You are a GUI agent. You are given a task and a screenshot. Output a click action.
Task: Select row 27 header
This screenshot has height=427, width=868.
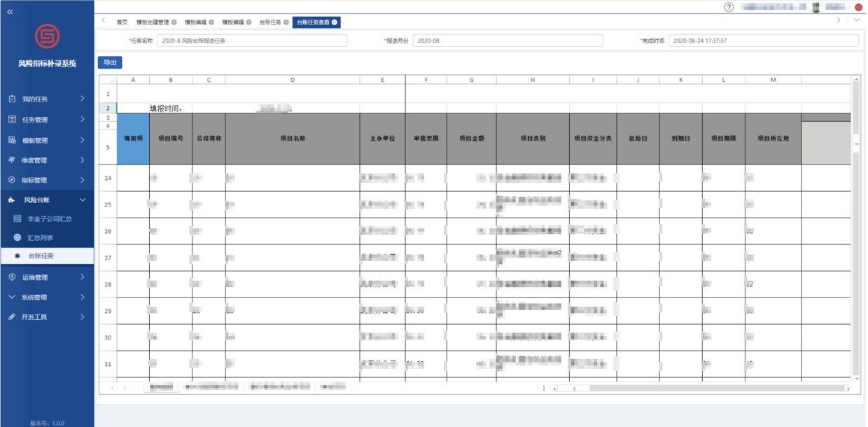point(108,258)
